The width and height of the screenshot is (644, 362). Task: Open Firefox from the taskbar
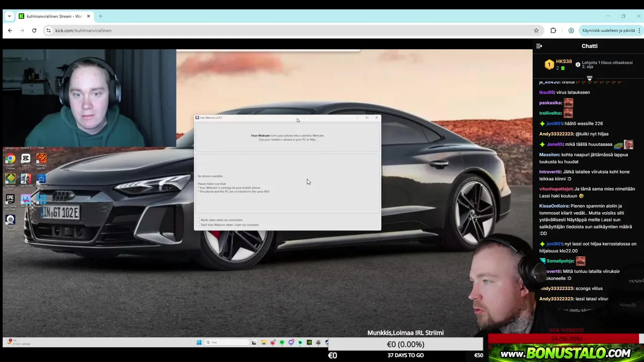coord(273,342)
